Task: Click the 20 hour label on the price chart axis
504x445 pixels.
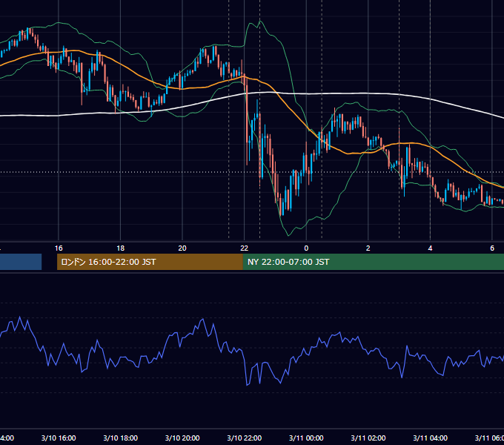Action: 182,248
